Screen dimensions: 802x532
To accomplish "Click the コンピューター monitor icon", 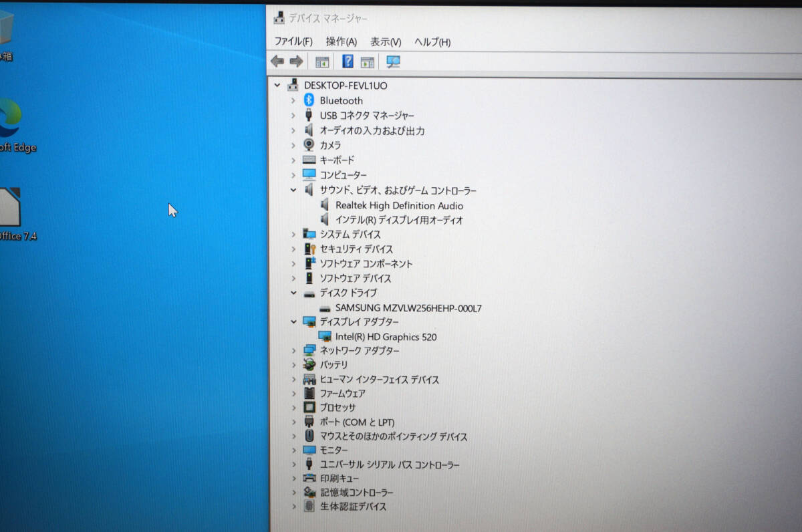I will tap(309, 174).
